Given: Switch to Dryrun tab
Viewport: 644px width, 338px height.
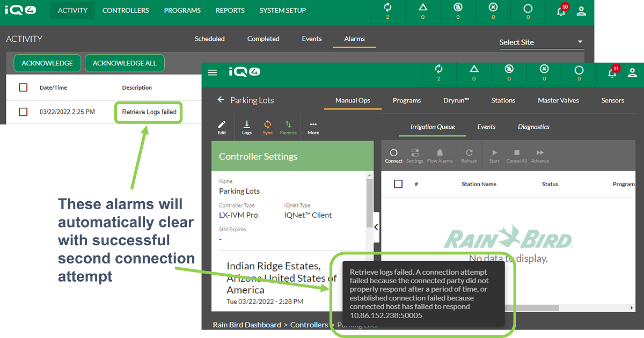Looking at the screenshot, I should 456,100.
